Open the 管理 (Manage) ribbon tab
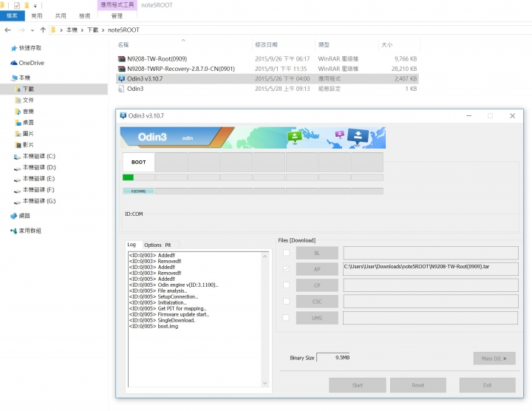This screenshot has height=411, width=532. tap(117, 16)
